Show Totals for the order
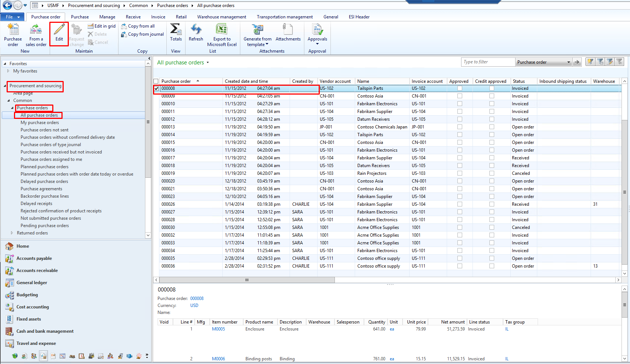630x364 pixels. point(176,32)
